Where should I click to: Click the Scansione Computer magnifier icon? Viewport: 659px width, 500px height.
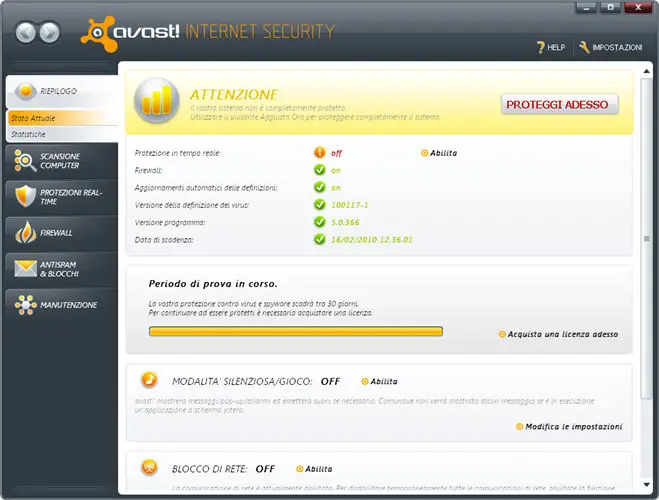tap(25, 160)
